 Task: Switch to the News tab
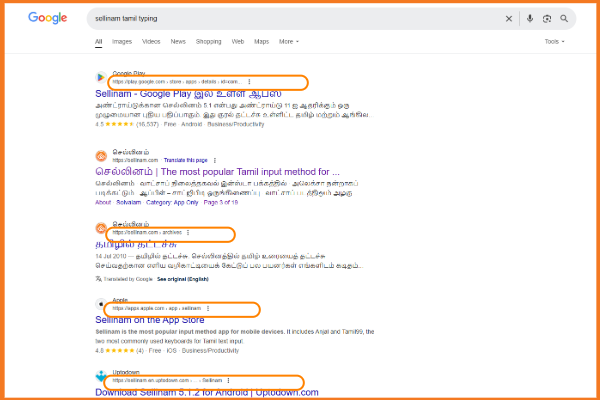pos(178,41)
